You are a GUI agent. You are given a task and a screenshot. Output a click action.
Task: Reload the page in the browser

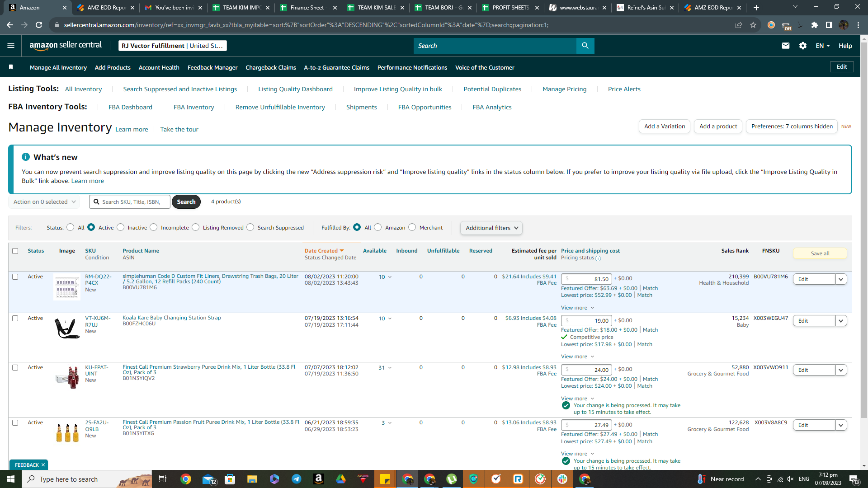point(39,25)
